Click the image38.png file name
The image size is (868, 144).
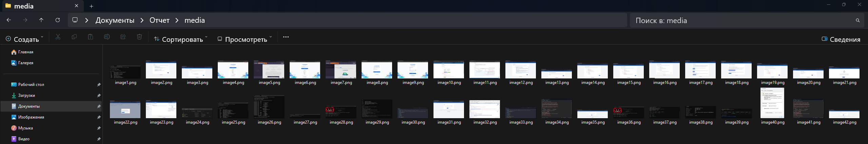tap(701, 122)
